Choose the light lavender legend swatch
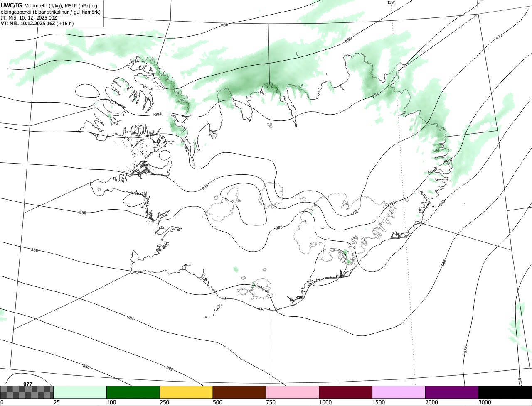The image size is (532, 406). [x=399, y=392]
